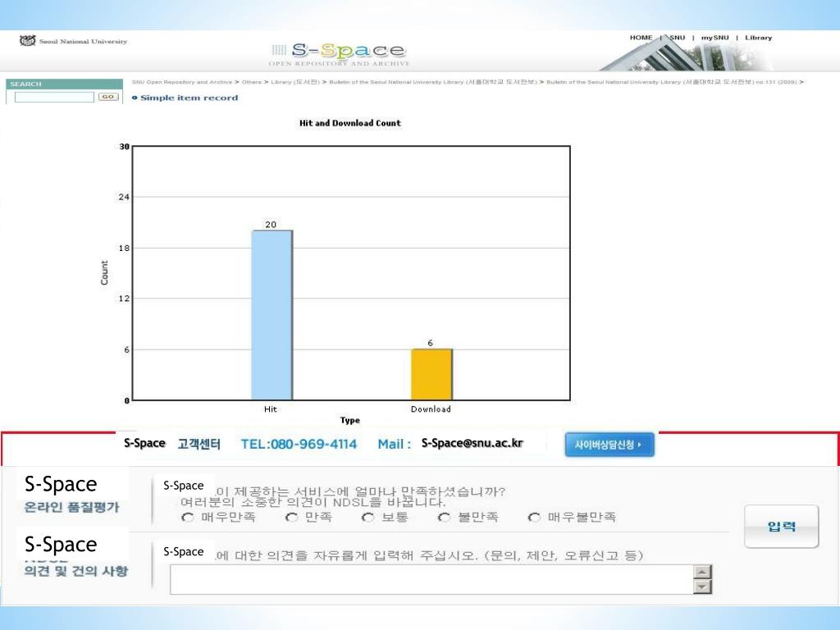Open the HOME link in top navigation
840x630 pixels.
coord(641,38)
